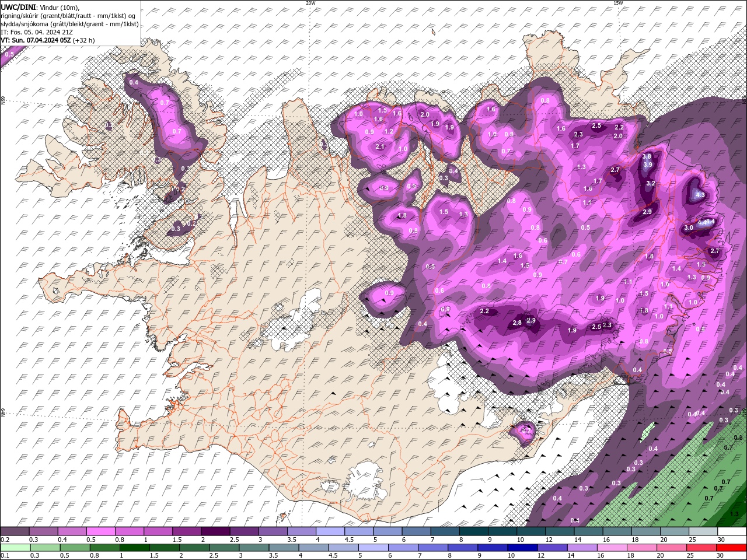Click the '0.1' label under the lower legend
This screenshot has height=560, width=747.
coord(4,555)
